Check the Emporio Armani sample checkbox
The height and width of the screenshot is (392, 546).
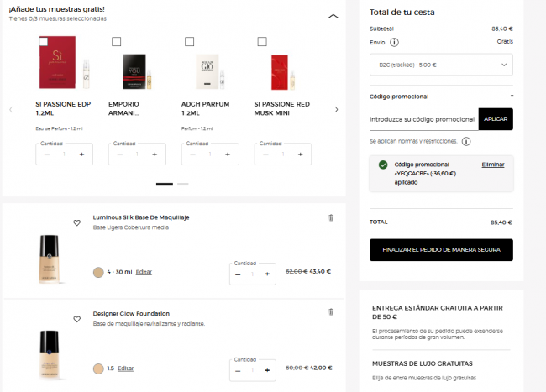pyautogui.click(x=116, y=41)
